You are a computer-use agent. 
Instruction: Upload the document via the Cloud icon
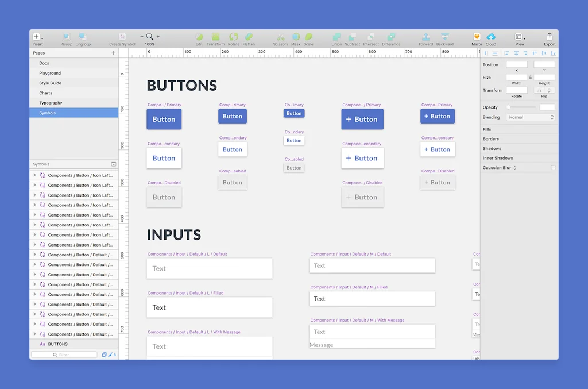[x=491, y=36]
